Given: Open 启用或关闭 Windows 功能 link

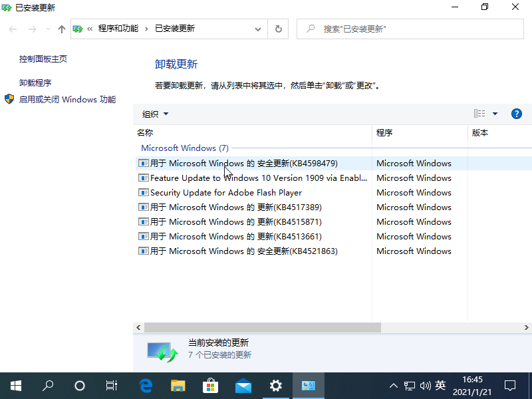Looking at the screenshot, I should tap(67, 99).
